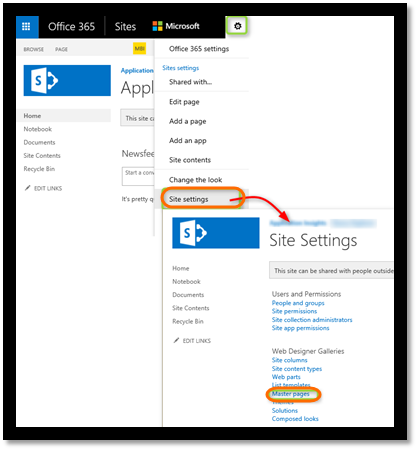Click the yellow MBI badge
The image size is (417, 450).
tap(139, 49)
